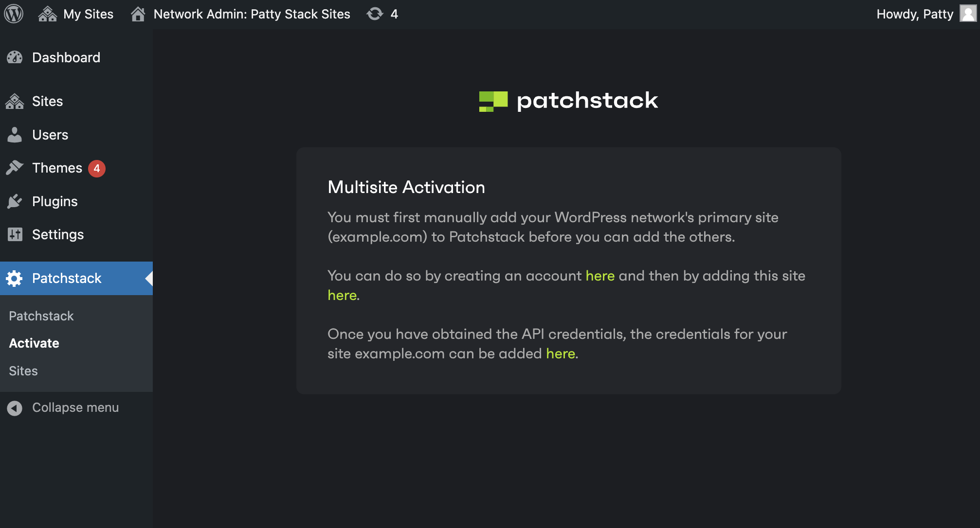Screen dimensions: 980x528
Task: Click the Themes update count badge
Action: click(97, 168)
